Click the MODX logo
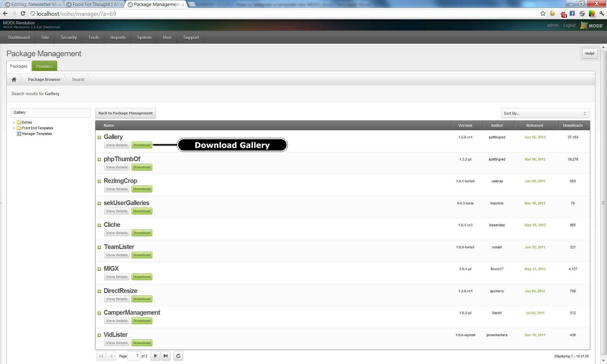This screenshot has width=607, height=364. pyautogui.click(x=592, y=26)
